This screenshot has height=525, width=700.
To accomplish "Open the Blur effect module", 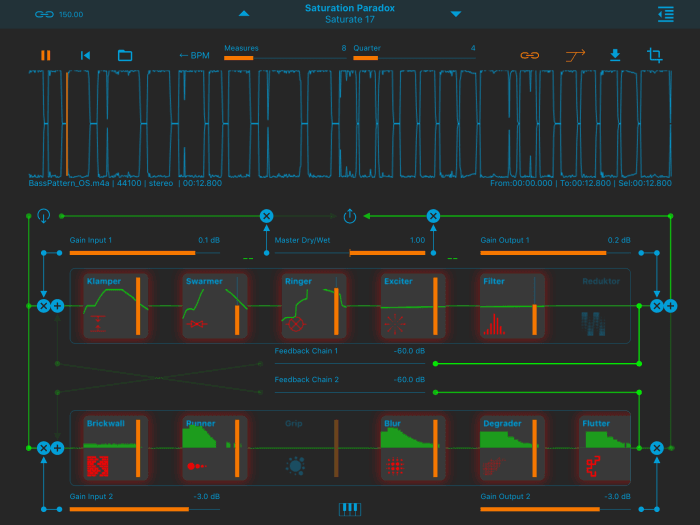I will (x=413, y=448).
